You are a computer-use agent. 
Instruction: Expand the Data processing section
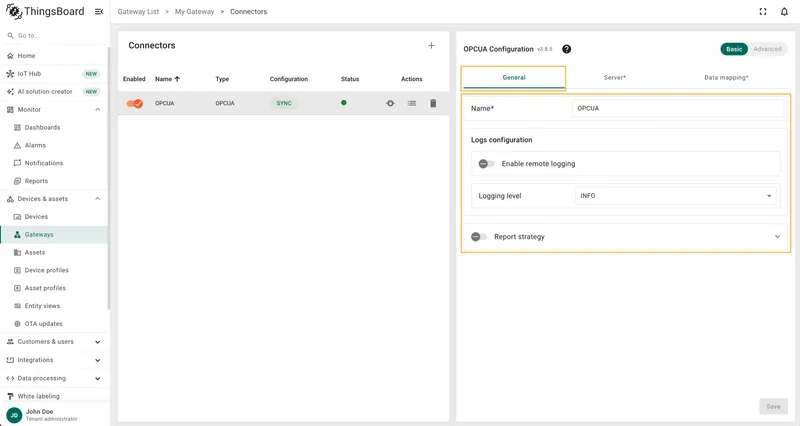point(97,379)
